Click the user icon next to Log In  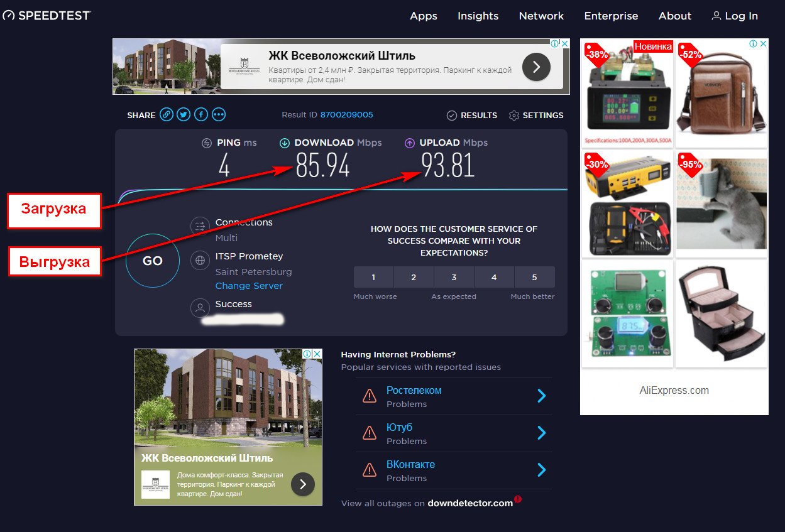click(716, 16)
